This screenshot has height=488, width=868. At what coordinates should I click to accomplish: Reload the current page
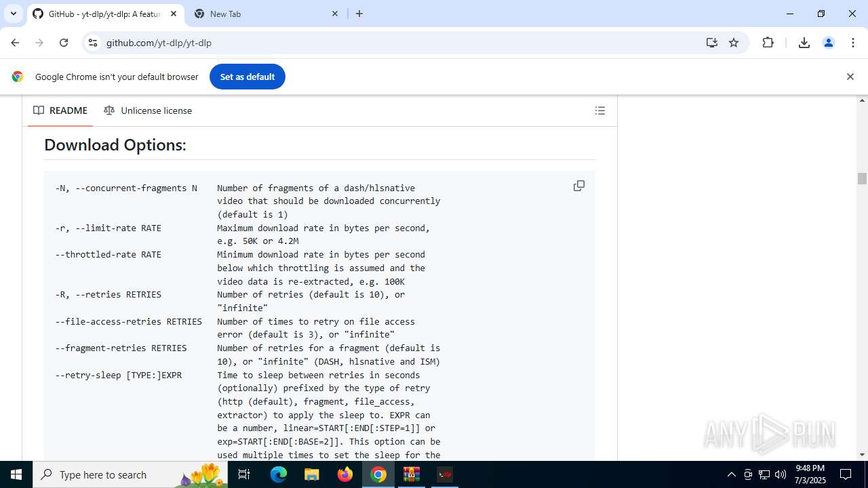(x=64, y=43)
